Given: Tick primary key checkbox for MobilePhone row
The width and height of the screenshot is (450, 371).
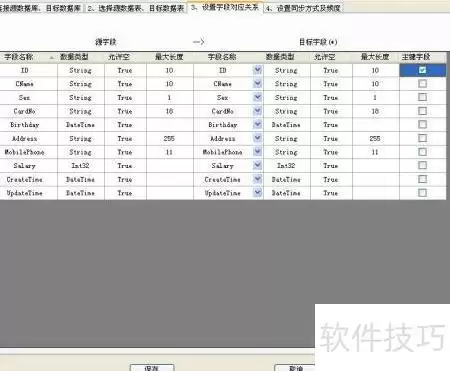Looking at the screenshot, I should [422, 152].
